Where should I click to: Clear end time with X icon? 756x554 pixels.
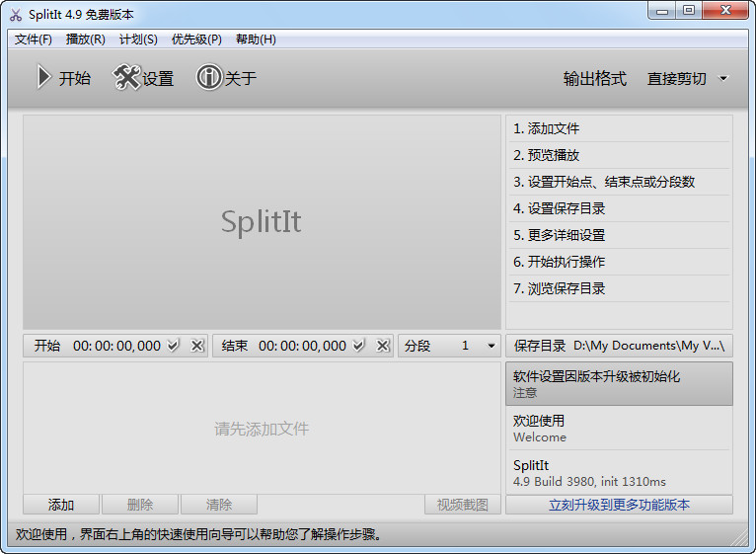click(382, 346)
